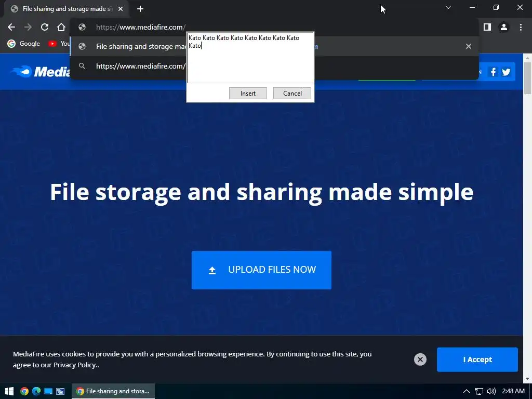Click the Cancel button in the popup
The width and height of the screenshot is (532, 399).
click(292, 94)
